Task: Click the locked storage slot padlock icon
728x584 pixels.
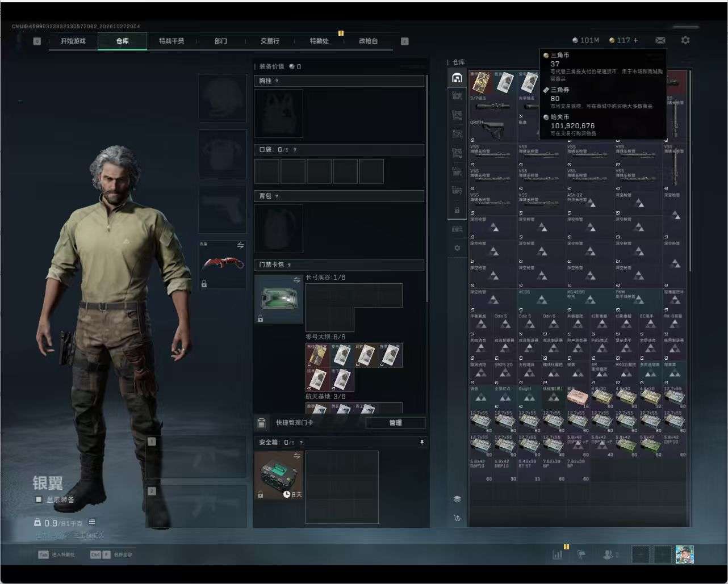Action: [457, 210]
